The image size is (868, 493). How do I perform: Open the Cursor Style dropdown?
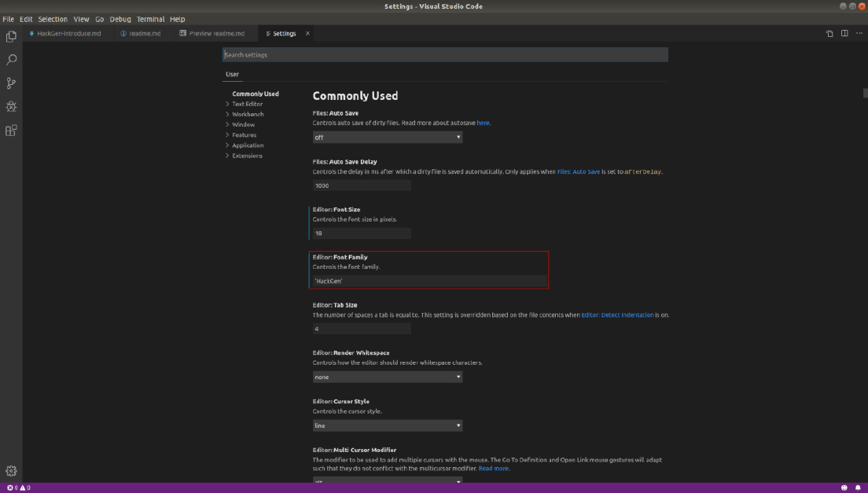[x=388, y=425]
